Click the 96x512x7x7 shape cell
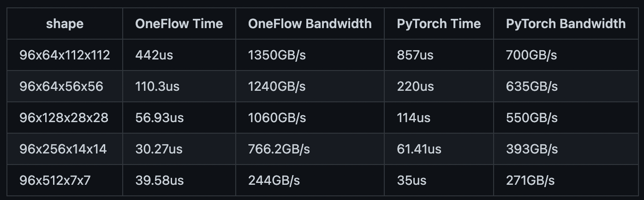The width and height of the screenshot is (644, 200). tap(54, 180)
